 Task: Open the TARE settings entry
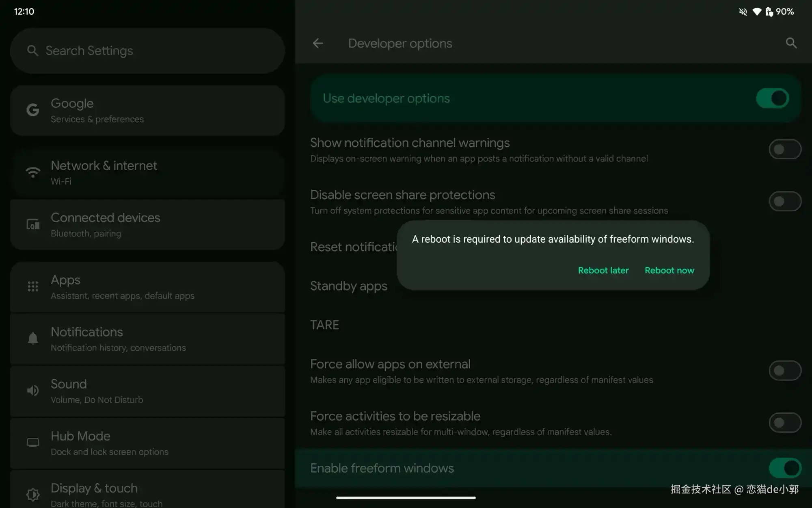(325, 325)
